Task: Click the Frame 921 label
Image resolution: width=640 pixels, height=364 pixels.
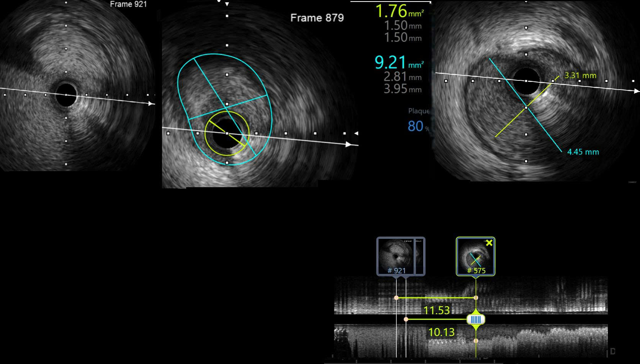Action: tap(128, 4)
